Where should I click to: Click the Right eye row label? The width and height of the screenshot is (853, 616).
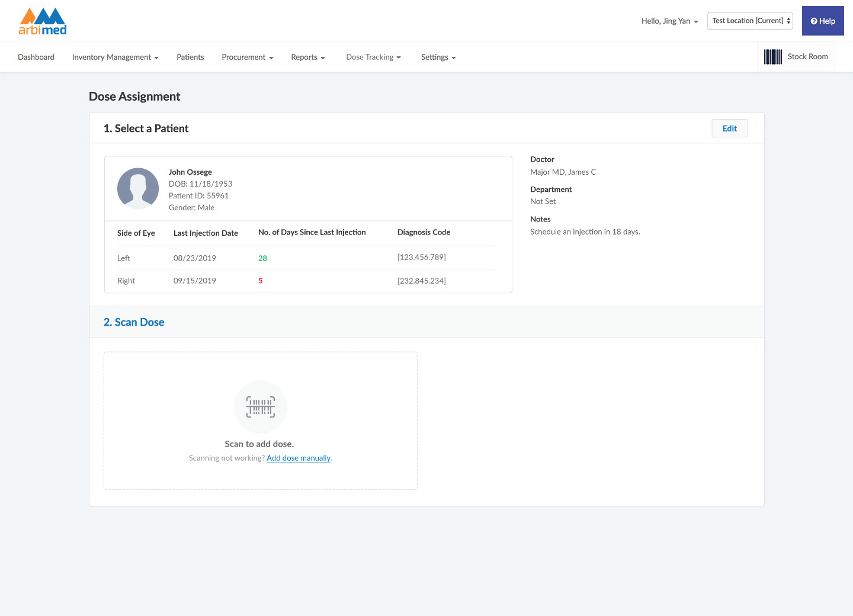coord(126,281)
